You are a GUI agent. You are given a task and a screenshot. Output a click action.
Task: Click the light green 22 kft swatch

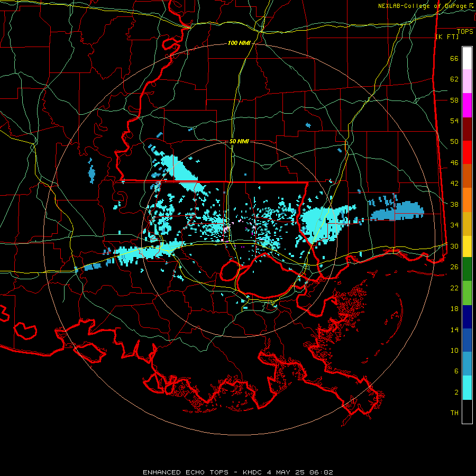[x=467, y=293]
